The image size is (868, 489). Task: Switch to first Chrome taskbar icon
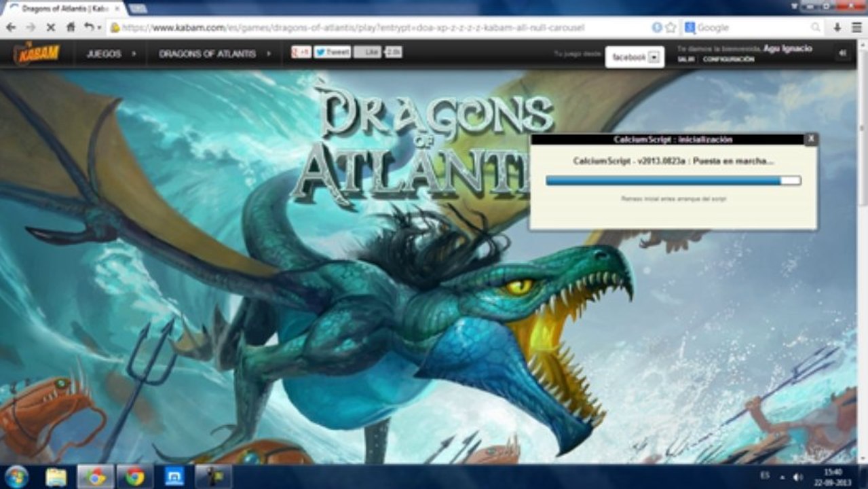pyautogui.click(x=96, y=477)
